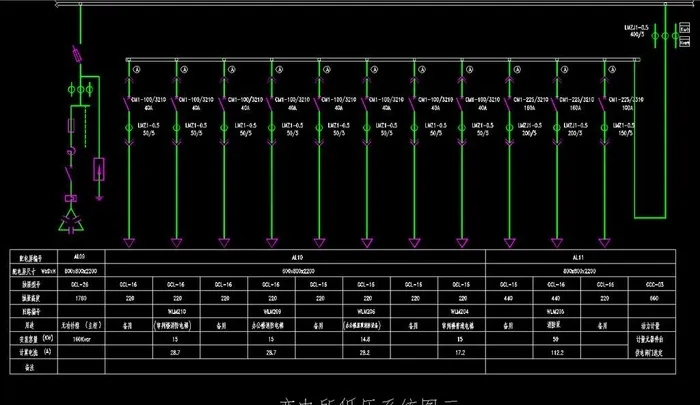Viewport: 700px width, 405px height.
Task: Click the ammeter circle on the leftmost feeder
Action: click(x=138, y=69)
